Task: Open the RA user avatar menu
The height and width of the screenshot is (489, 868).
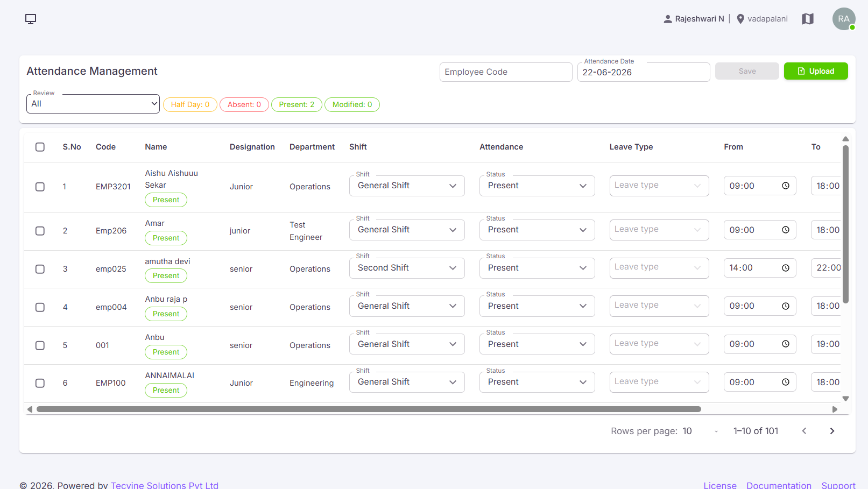Action: pos(843,19)
